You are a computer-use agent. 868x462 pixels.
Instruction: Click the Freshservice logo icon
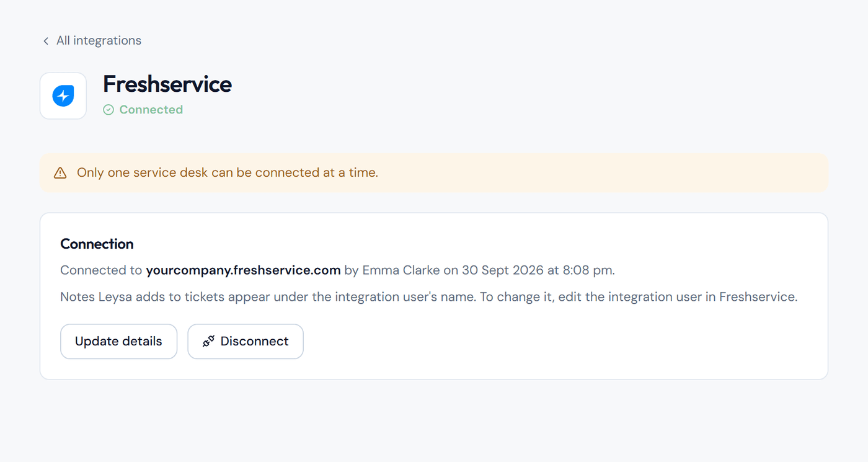(x=63, y=96)
